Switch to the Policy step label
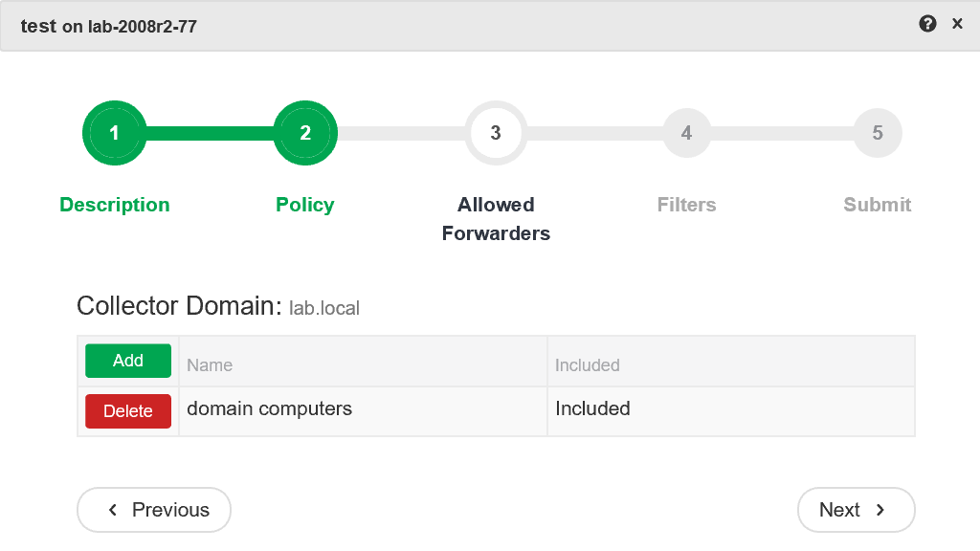 pyautogui.click(x=305, y=205)
